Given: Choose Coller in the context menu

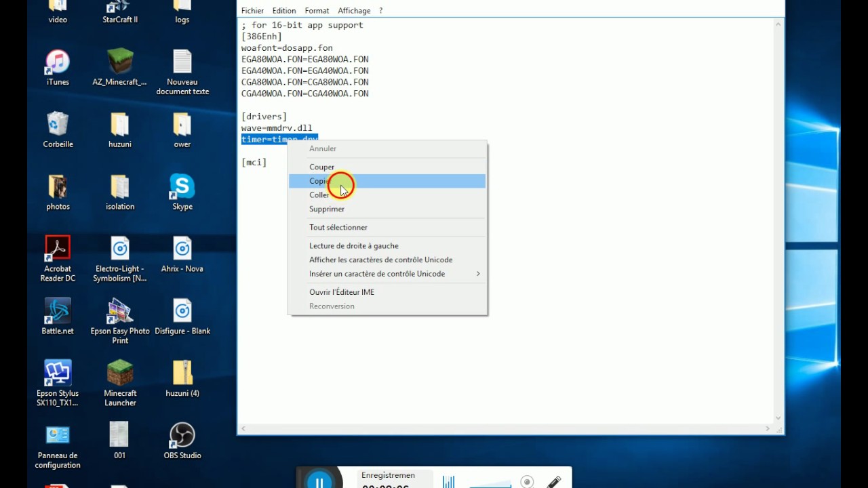Looking at the screenshot, I should click(x=387, y=195).
